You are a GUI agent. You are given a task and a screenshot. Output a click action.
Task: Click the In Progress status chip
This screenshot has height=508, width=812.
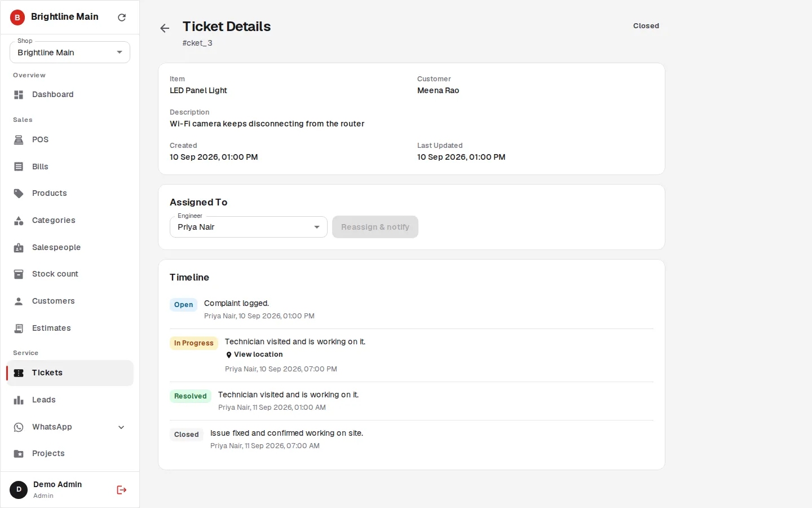click(x=194, y=343)
